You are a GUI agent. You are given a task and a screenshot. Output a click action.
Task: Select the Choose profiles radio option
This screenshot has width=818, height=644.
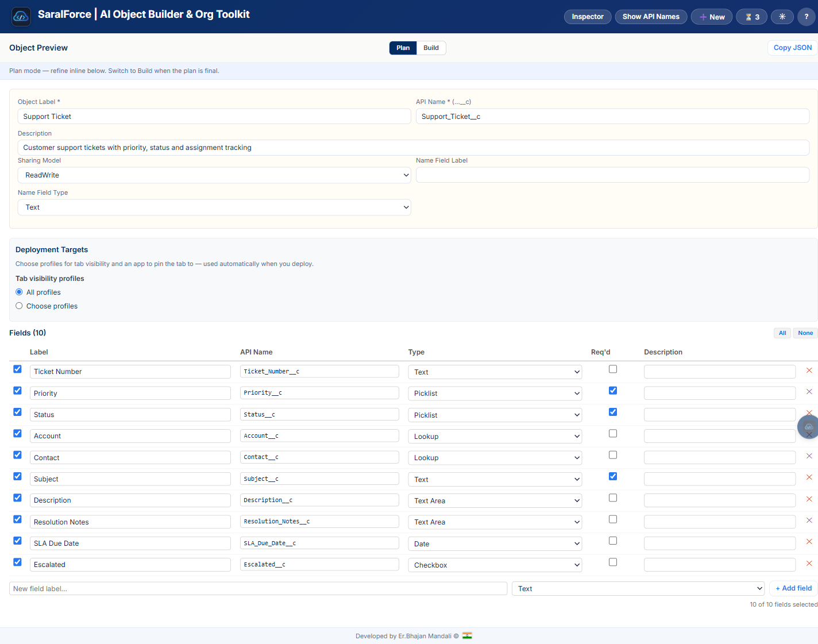[19, 306]
